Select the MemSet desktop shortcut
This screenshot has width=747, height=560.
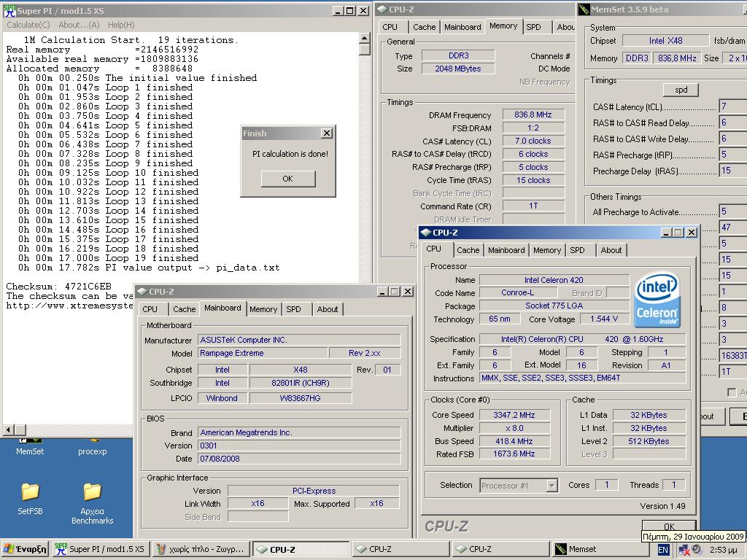(30, 447)
